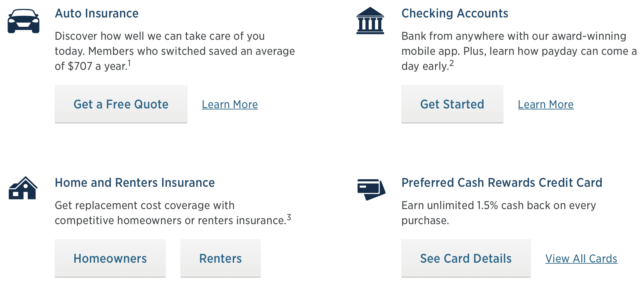
Task: Click the bank building icon
Action: click(370, 21)
